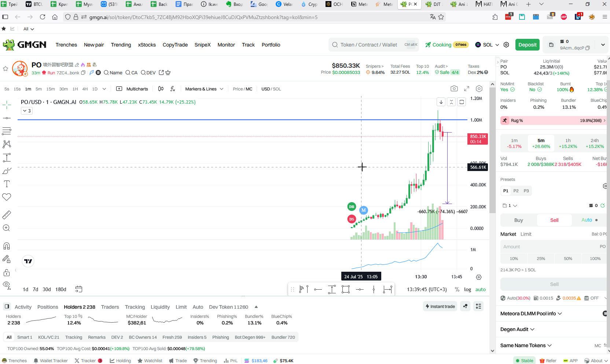Expand the Same Name Tokens section
The height and width of the screenshot is (364, 610).
coord(526,345)
